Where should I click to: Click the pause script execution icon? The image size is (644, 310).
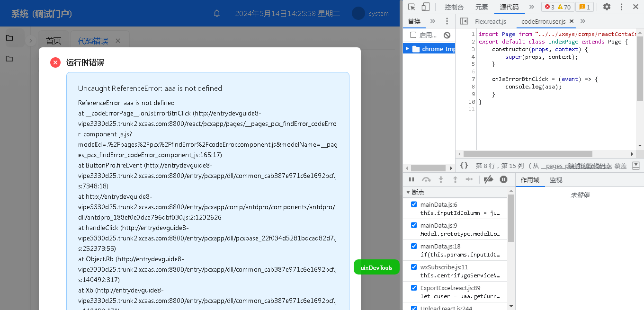pyautogui.click(x=411, y=179)
